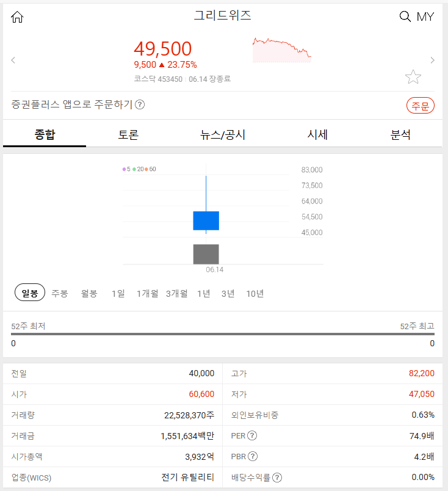Open the PER help question icon
Screen dimensions: 448x491
(252, 435)
